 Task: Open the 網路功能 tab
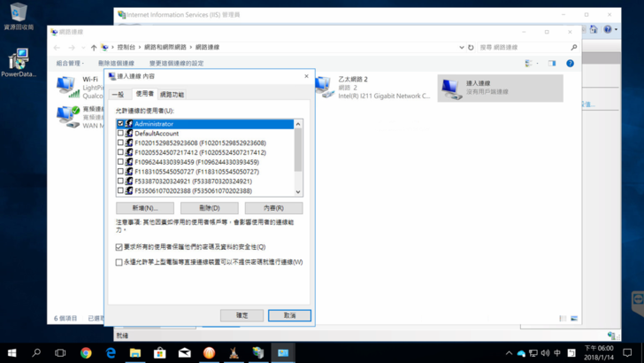tap(172, 95)
